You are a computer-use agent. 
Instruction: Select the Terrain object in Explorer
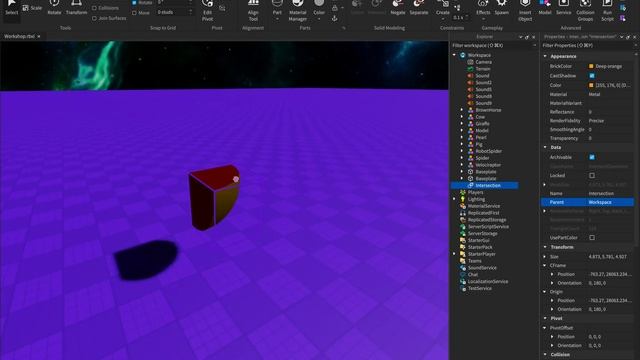(482, 69)
